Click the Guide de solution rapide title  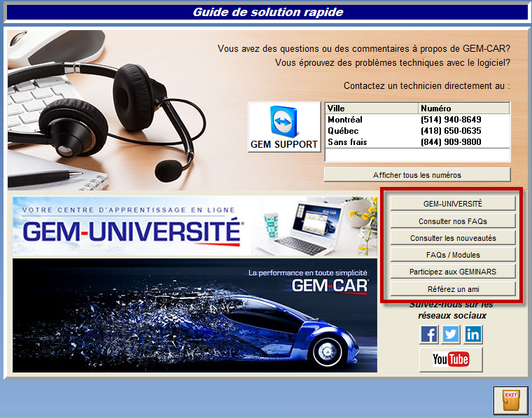pyautogui.click(x=268, y=12)
